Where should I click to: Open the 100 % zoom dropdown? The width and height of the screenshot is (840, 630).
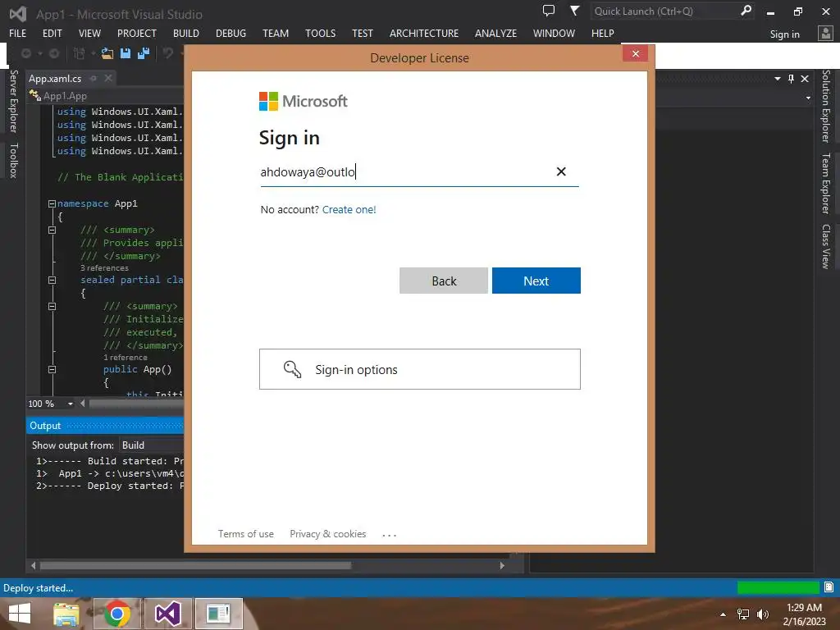[x=71, y=404]
